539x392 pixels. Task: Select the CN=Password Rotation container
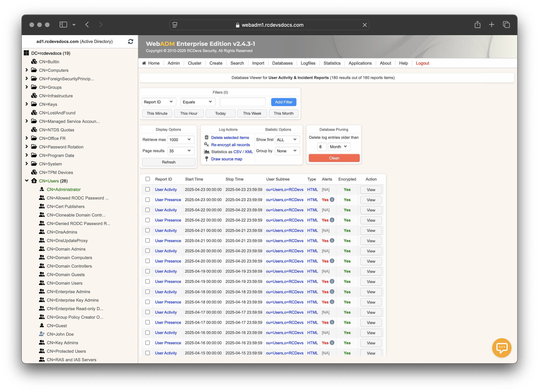[x=61, y=147]
